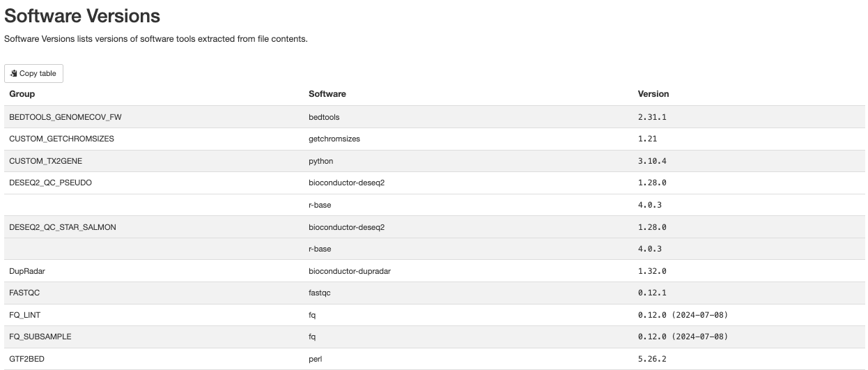868x370 pixels.
Task: Click the bioconductor-dupradar software cell
Action: [349, 271]
